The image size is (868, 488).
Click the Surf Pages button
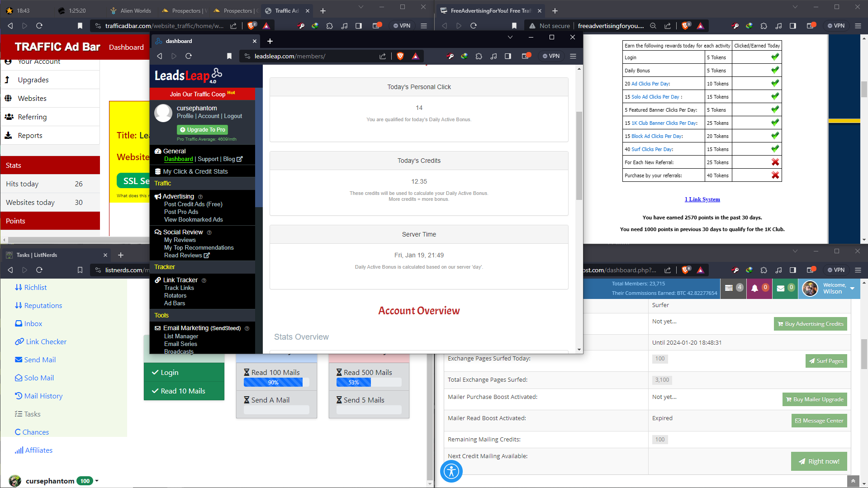[x=826, y=361]
